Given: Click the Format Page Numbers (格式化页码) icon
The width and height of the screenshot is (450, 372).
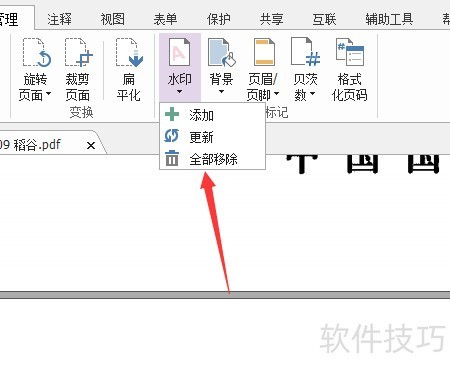Looking at the screenshot, I should click(350, 52).
